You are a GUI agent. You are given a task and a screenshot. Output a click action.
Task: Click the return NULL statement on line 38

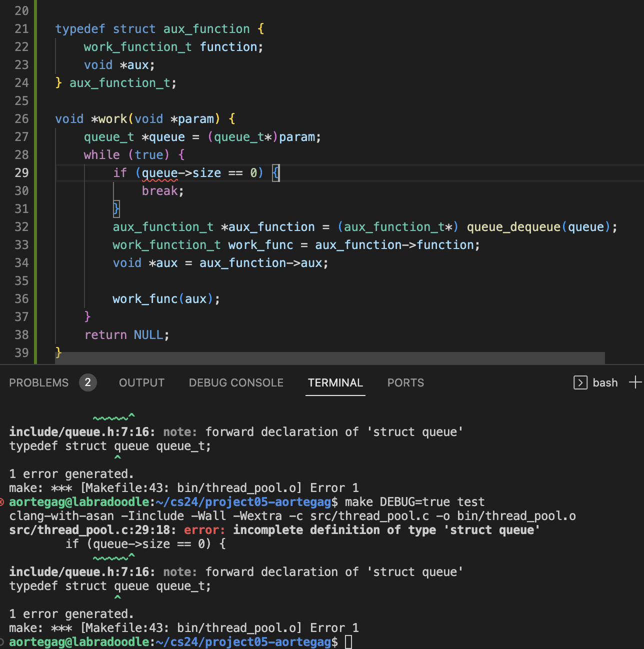coord(127,335)
